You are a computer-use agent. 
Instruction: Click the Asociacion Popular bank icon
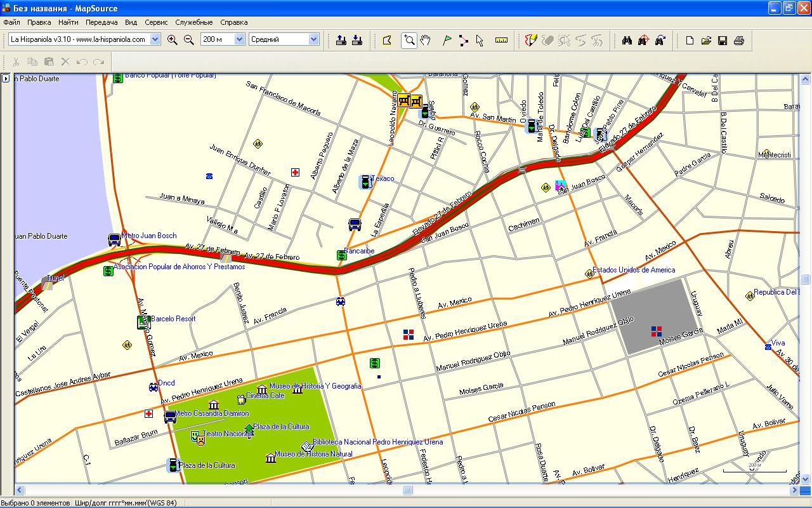click(x=108, y=271)
